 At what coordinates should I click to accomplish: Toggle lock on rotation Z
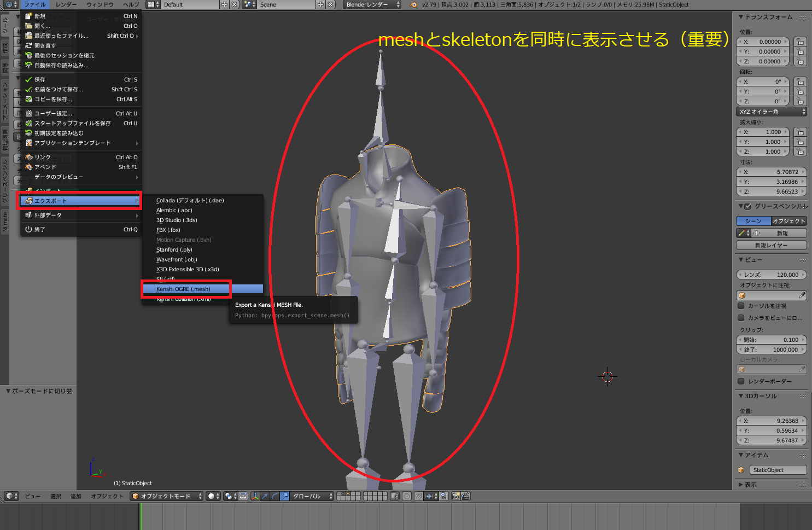click(800, 101)
